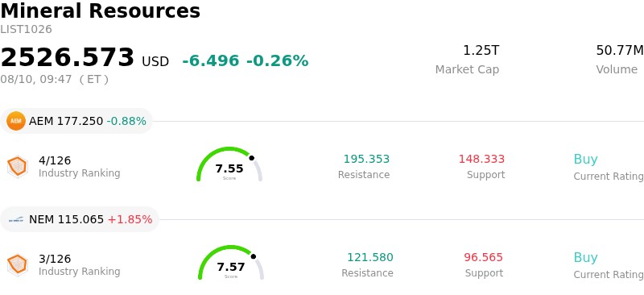The width and height of the screenshot is (644, 295).
Task: Select the AEM 7.55 score gauge
Action: 229,164
